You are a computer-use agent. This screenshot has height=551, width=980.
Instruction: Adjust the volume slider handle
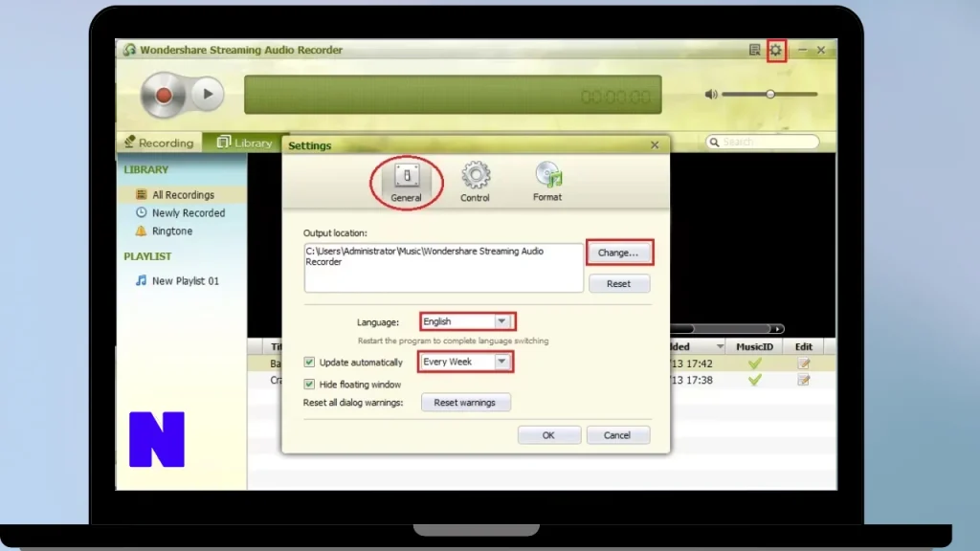(770, 95)
